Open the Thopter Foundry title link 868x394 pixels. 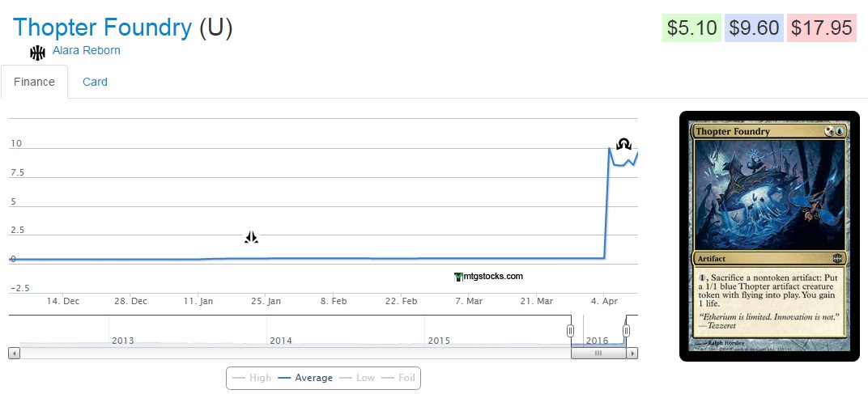102,28
